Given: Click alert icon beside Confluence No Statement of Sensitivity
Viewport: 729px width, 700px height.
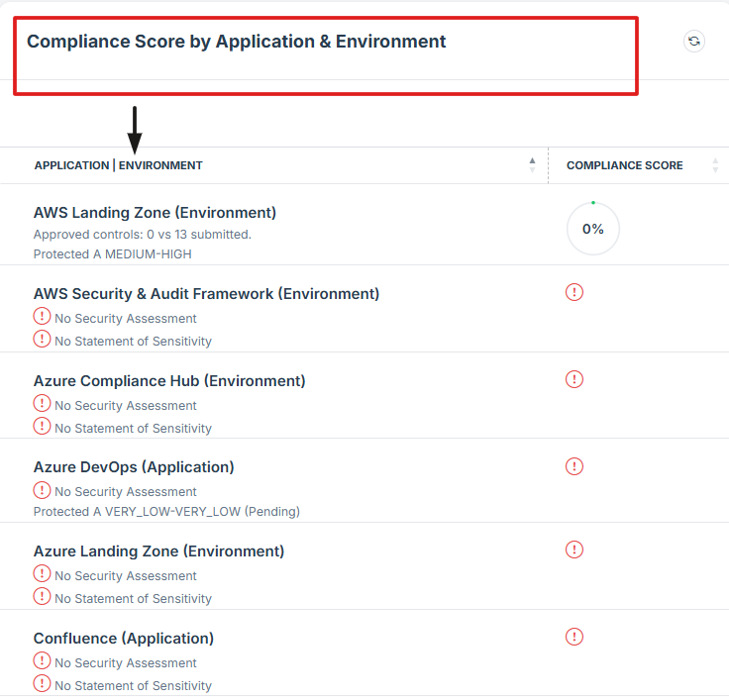Looking at the screenshot, I should tap(42, 684).
